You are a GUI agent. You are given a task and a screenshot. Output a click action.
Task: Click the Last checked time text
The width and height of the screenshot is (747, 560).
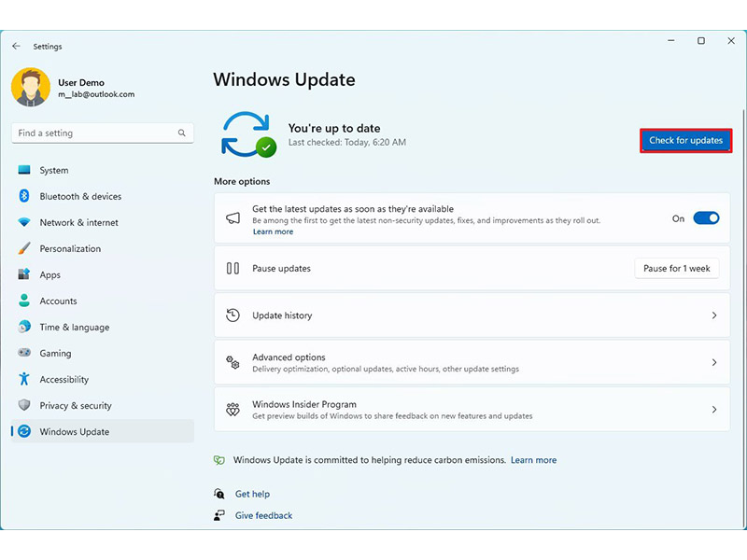(x=347, y=143)
